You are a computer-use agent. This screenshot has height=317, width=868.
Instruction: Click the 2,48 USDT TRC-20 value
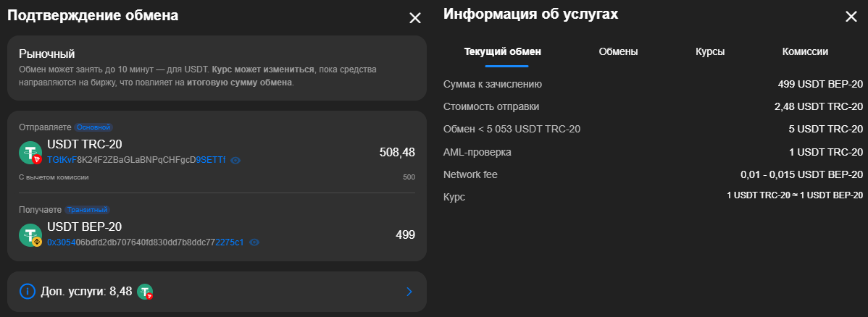[x=819, y=107]
